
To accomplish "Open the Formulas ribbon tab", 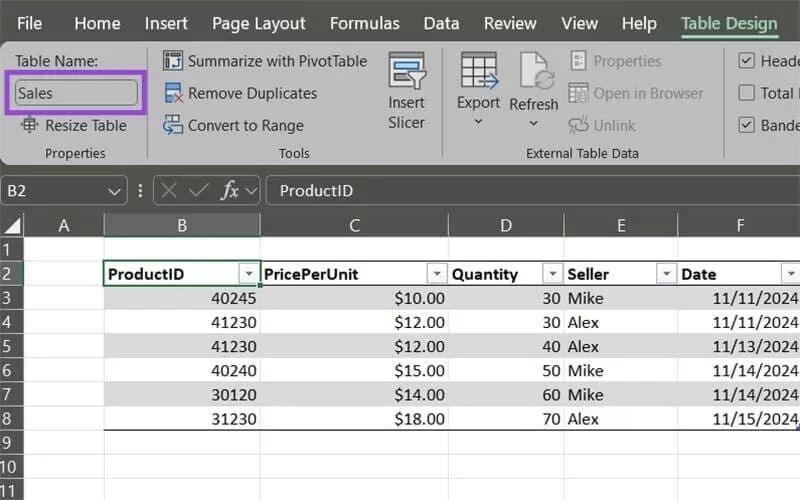I will [x=364, y=23].
